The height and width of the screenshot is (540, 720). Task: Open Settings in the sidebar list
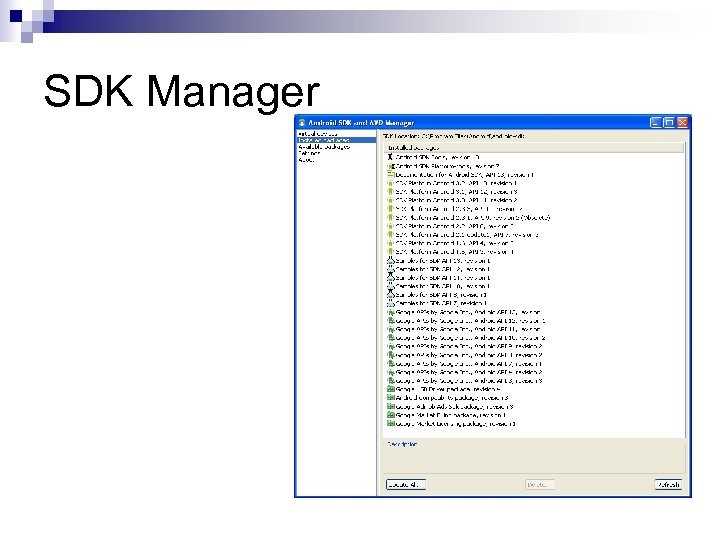309,153
